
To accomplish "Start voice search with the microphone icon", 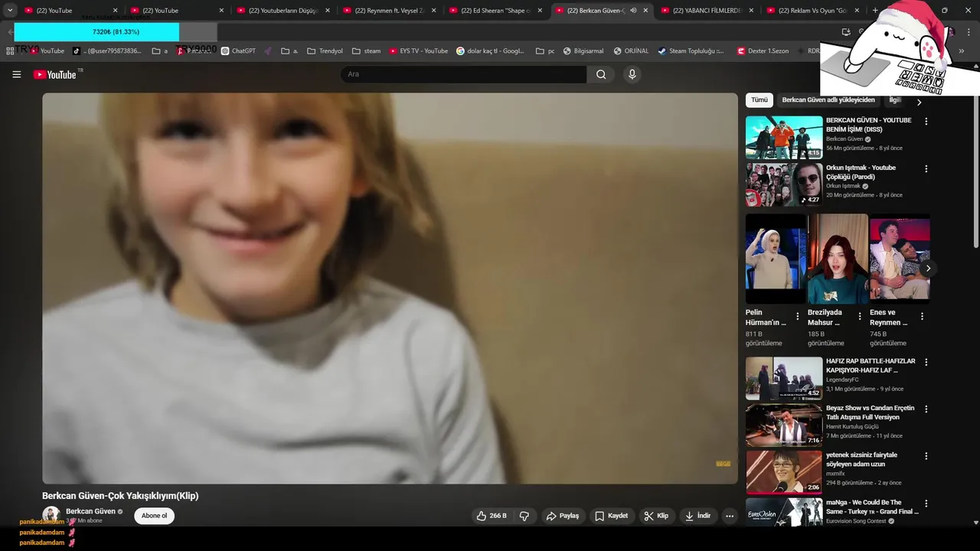I will [632, 74].
